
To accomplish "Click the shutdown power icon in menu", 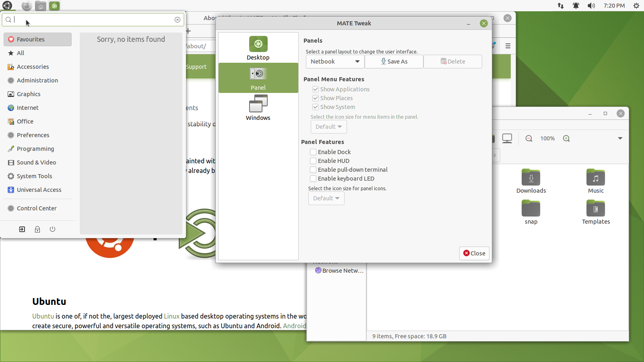I will click(52, 229).
